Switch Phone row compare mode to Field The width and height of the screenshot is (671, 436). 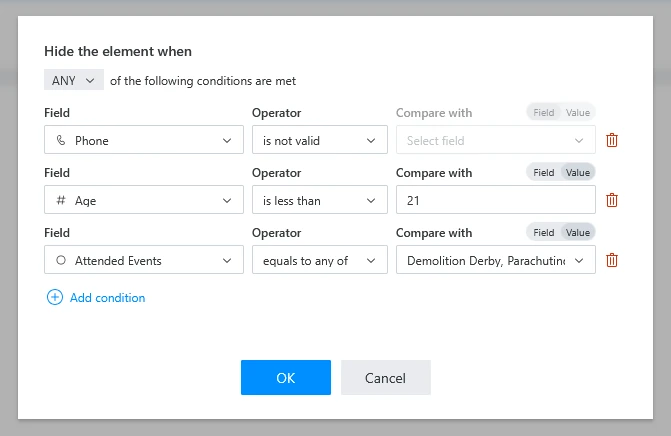pyautogui.click(x=543, y=113)
